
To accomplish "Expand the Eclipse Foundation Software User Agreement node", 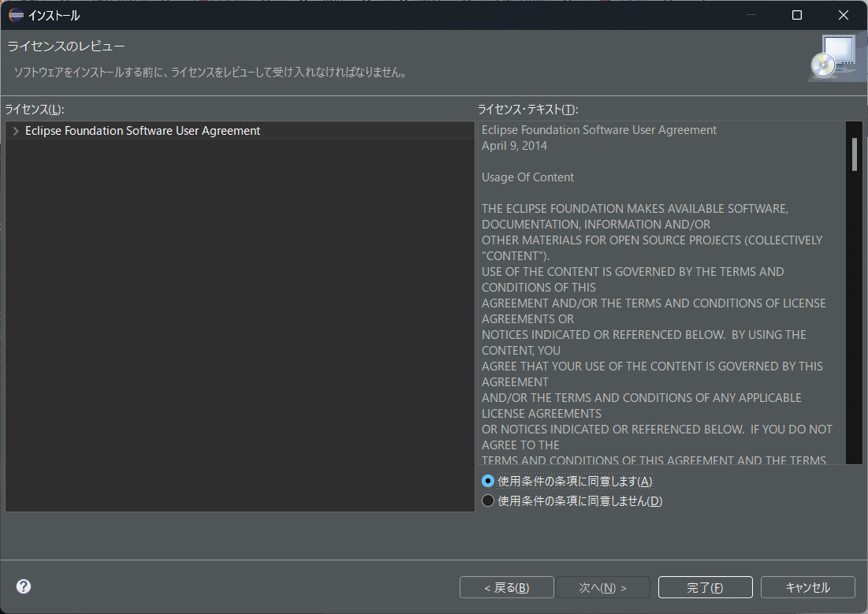I will (16, 131).
